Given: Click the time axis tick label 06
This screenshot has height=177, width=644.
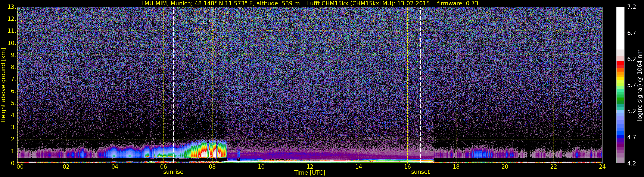Looking at the screenshot, I should coord(164,167).
